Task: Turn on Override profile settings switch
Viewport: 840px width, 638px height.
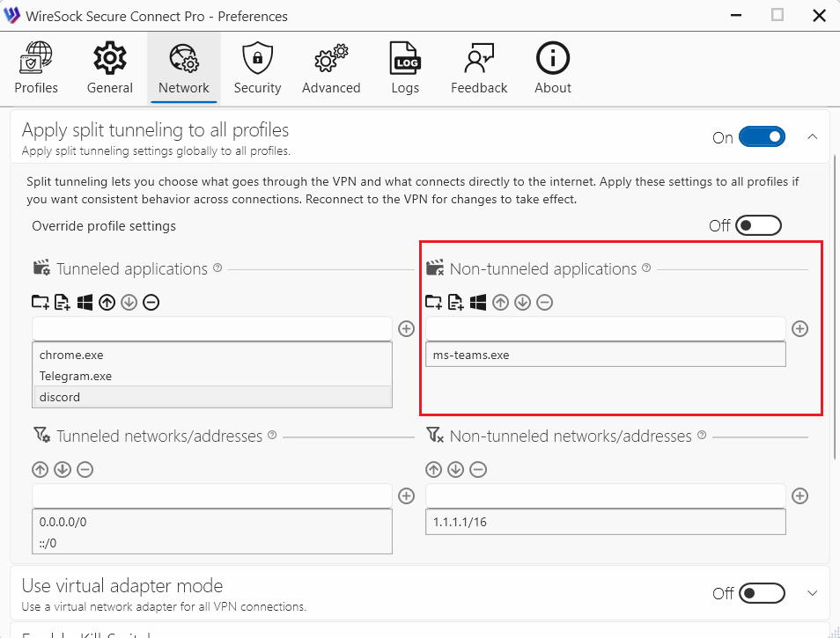Action: tap(758, 226)
